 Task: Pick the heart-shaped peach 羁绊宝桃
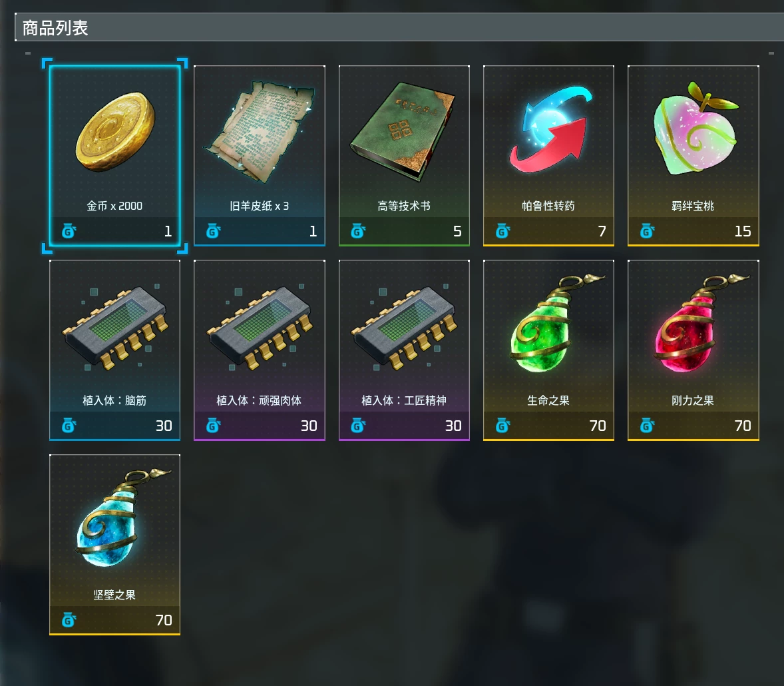tap(695, 129)
